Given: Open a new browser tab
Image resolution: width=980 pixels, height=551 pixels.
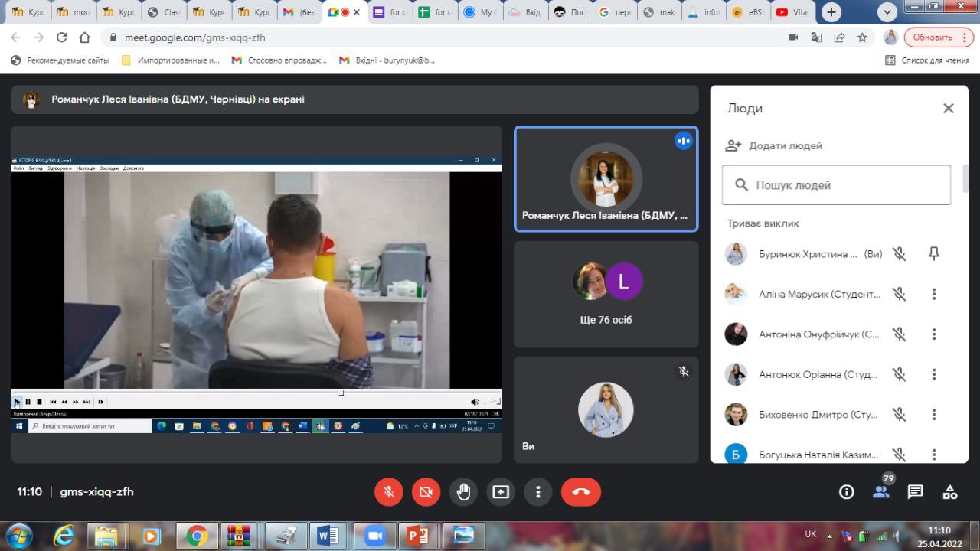Looking at the screenshot, I should pos(831,12).
